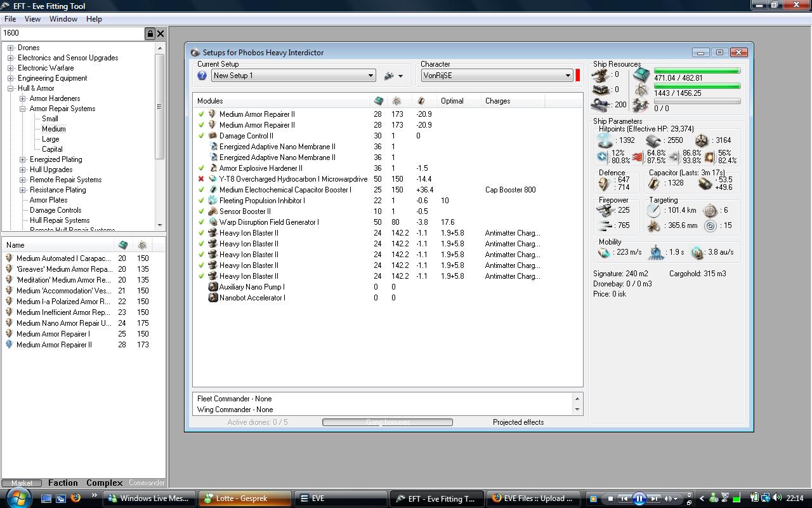This screenshot has height=508, width=812.
Task: Switch to the Faction tab
Action: 63,483
